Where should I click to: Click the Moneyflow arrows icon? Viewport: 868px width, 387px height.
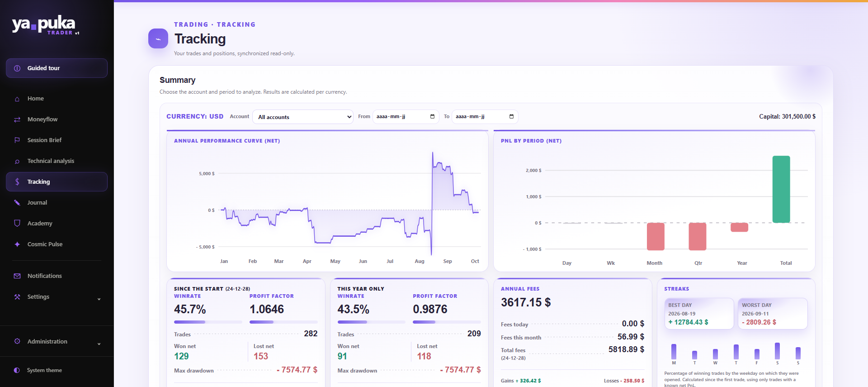pos(17,119)
